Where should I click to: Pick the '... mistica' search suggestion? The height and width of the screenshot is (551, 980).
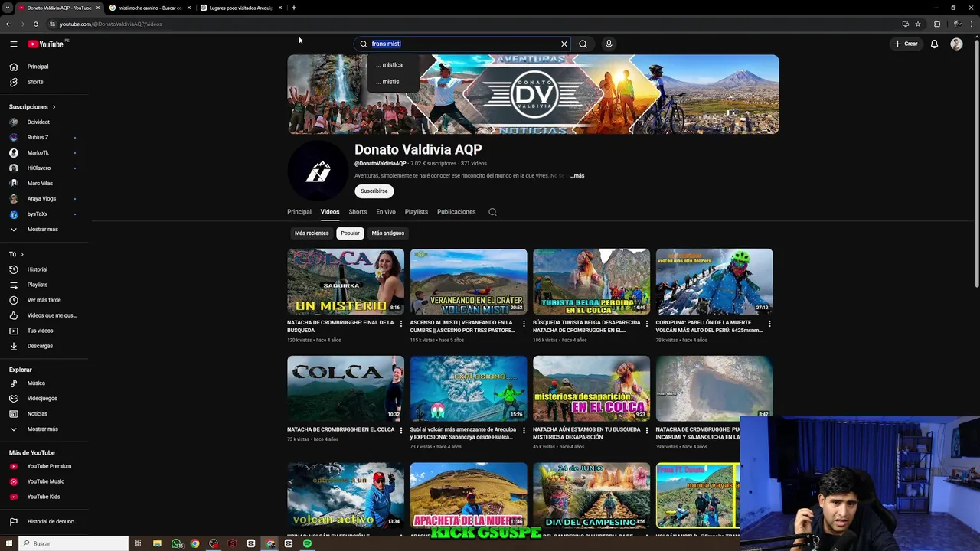point(391,65)
